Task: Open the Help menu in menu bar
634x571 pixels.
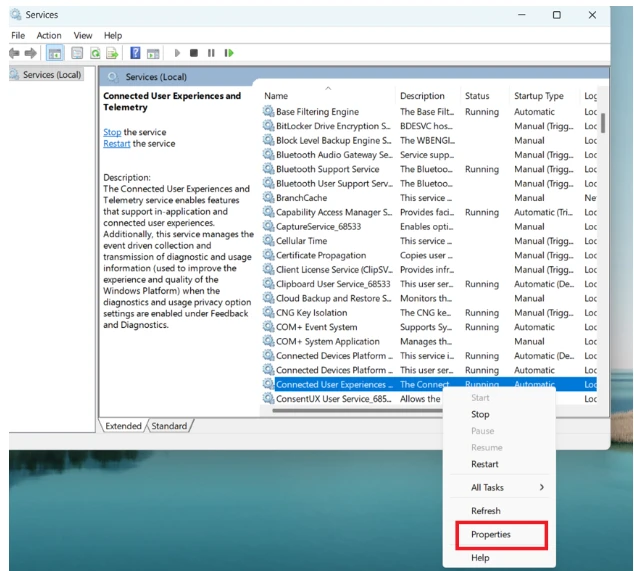Action: 113,36
